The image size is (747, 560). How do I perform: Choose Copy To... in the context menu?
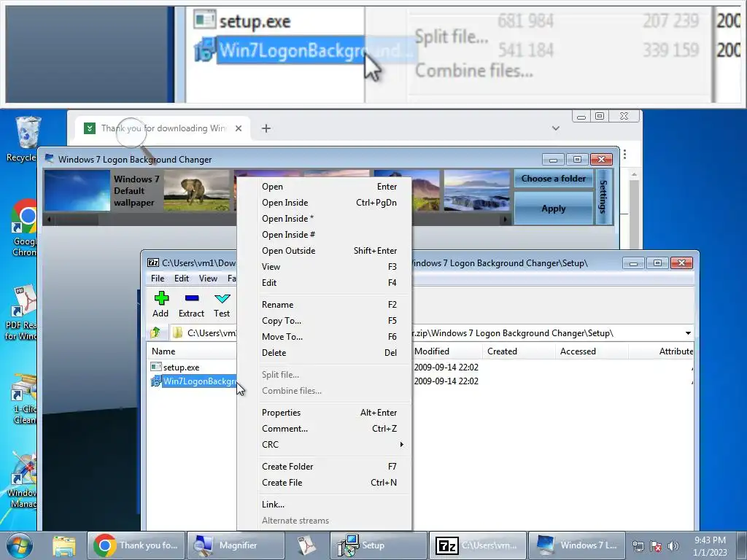[x=325, y=321]
